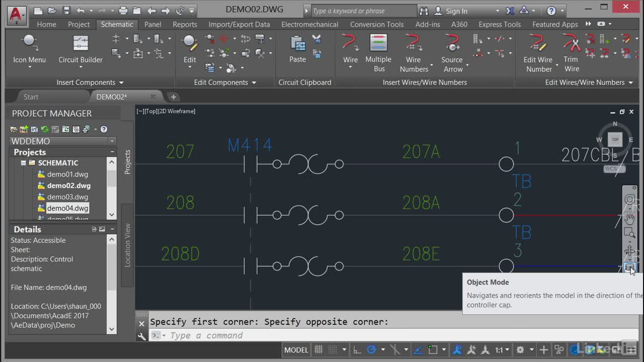This screenshot has height=362, width=644.
Task: Click the application menu A button
Action: 17,15
